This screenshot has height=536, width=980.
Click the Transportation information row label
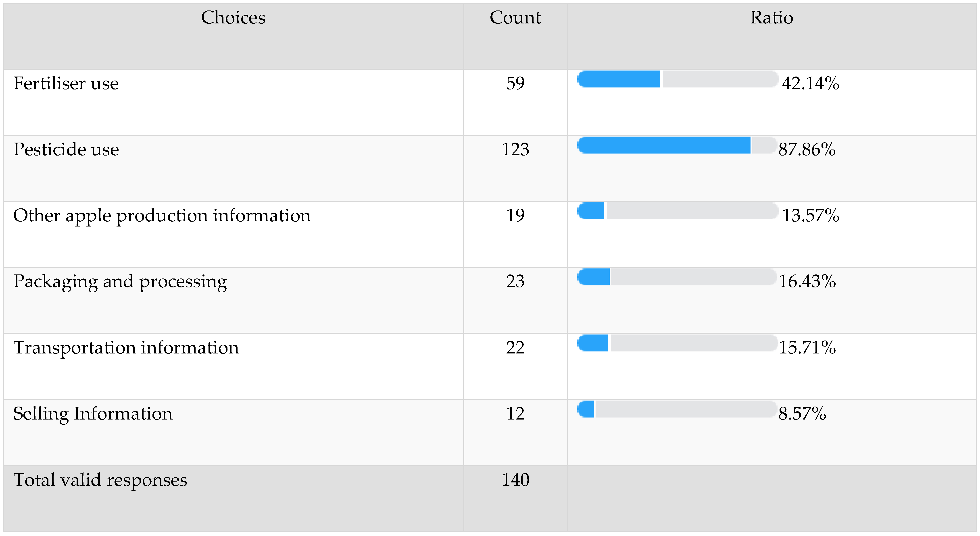pyautogui.click(x=126, y=347)
